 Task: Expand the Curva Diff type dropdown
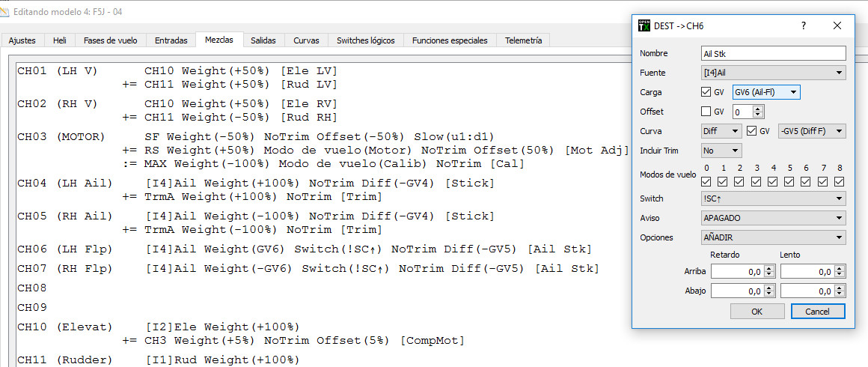click(721, 131)
